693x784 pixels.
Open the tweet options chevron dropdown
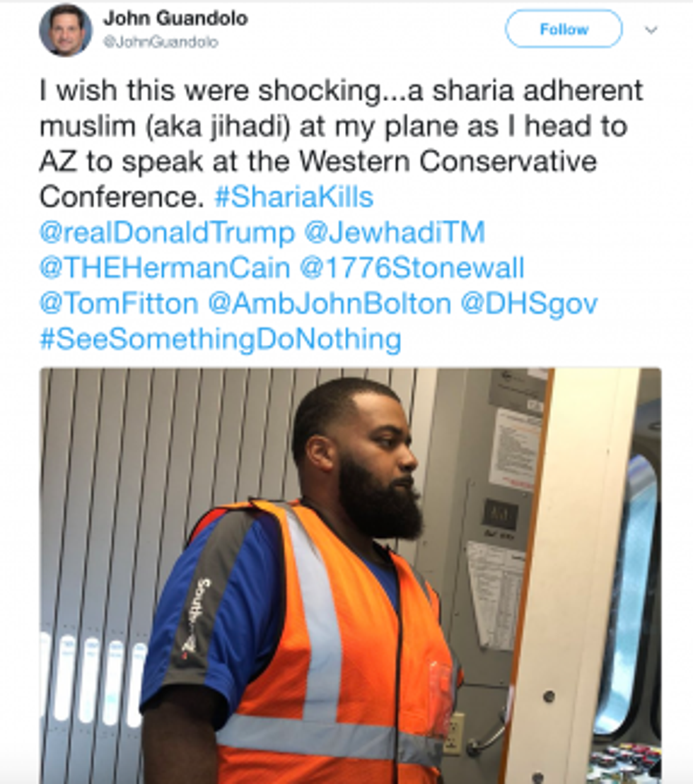coord(651,30)
